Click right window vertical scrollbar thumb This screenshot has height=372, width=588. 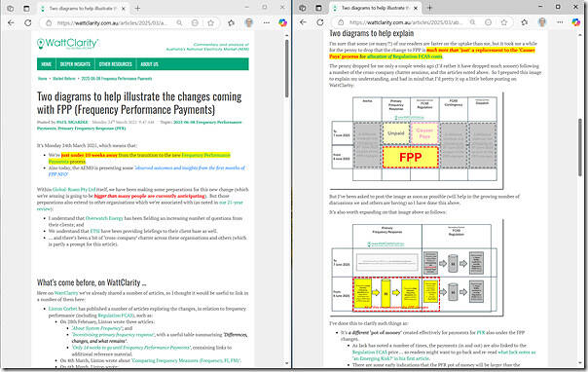click(x=580, y=146)
